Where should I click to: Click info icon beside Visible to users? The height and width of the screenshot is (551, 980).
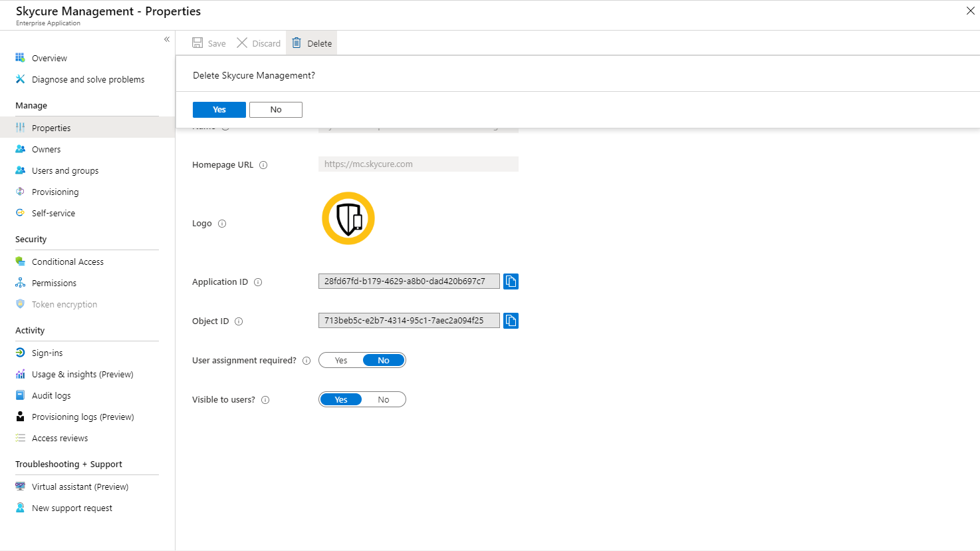[x=265, y=400]
